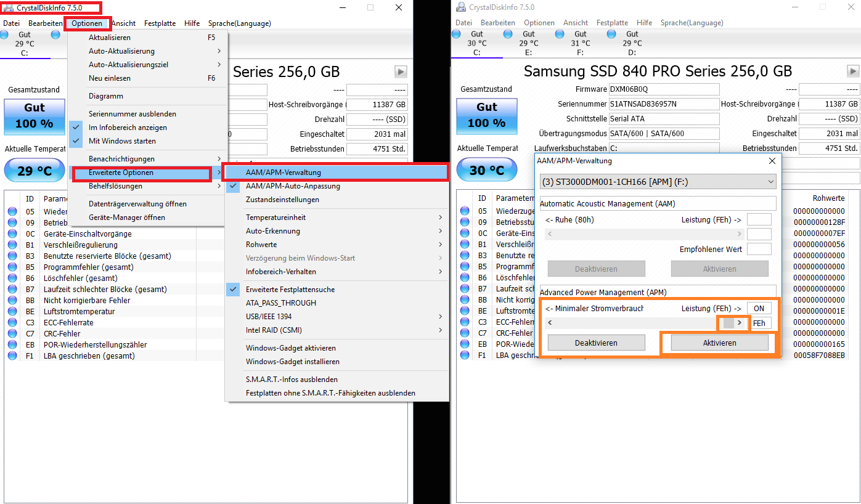Click status orb beside 'Wieder' row 05 in left window
Screen dimensions: 861x504
click(12, 211)
